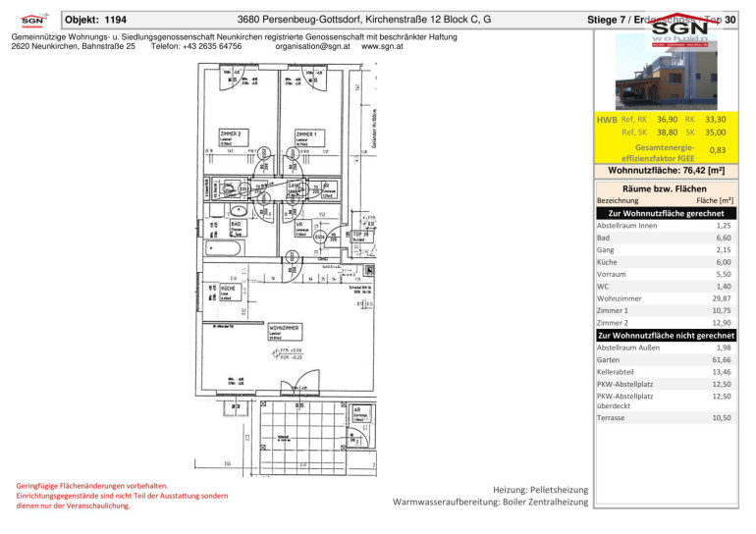Click the BAD room label in the plan
This screenshot has height=534, width=756.
(236, 224)
